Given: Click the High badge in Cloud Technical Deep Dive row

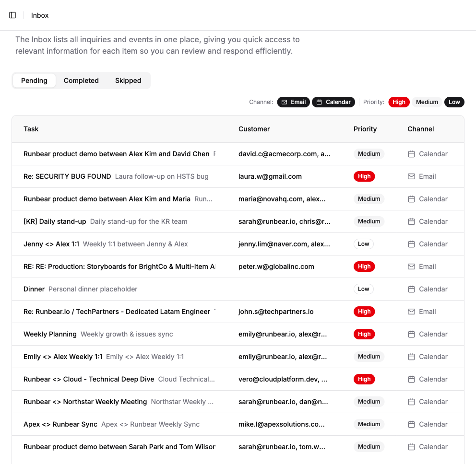Looking at the screenshot, I should pos(364,379).
